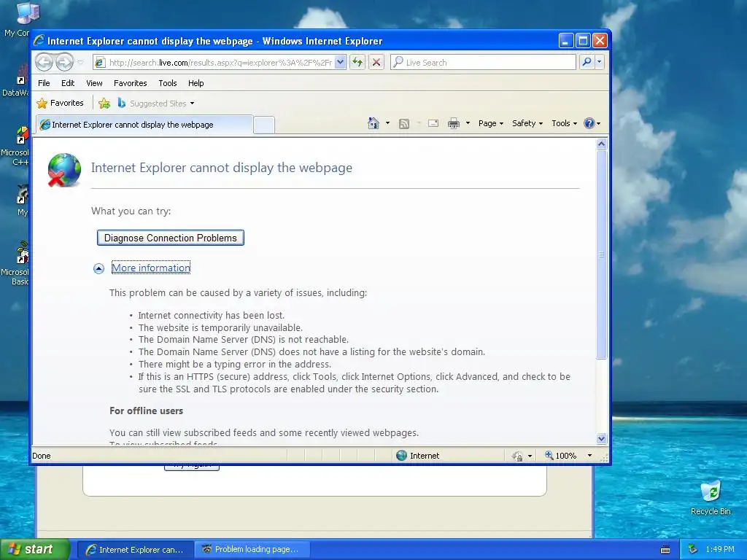This screenshot has height=560, width=747.
Task: Click 'Internet connectivity has been lost.' text
Action: pos(211,315)
